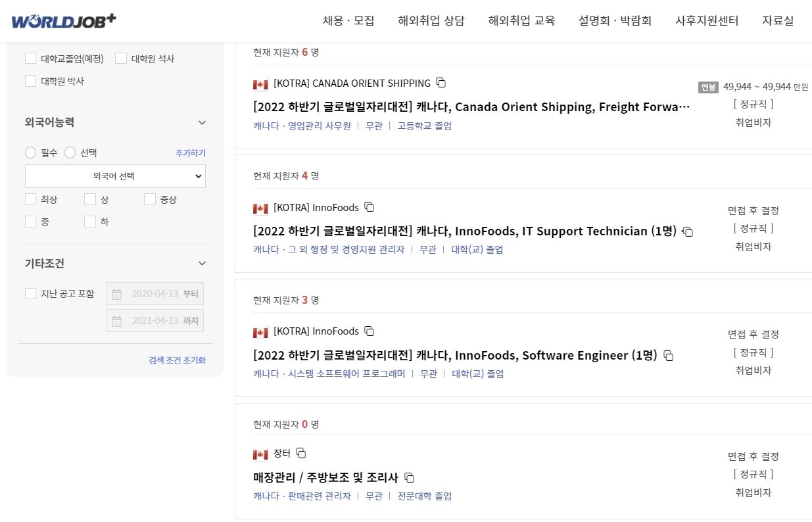Select 선택 radio button

pyautogui.click(x=70, y=153)
